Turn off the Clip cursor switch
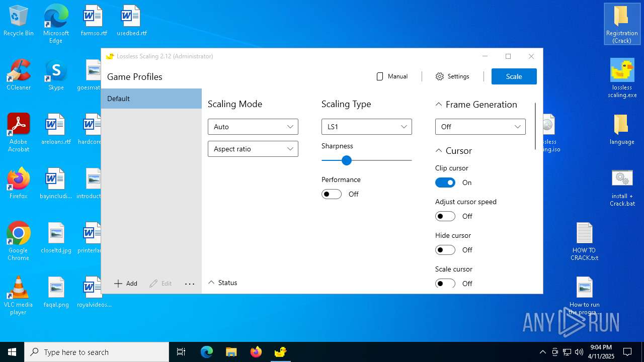The image size is (644, 362). (445, 183)
